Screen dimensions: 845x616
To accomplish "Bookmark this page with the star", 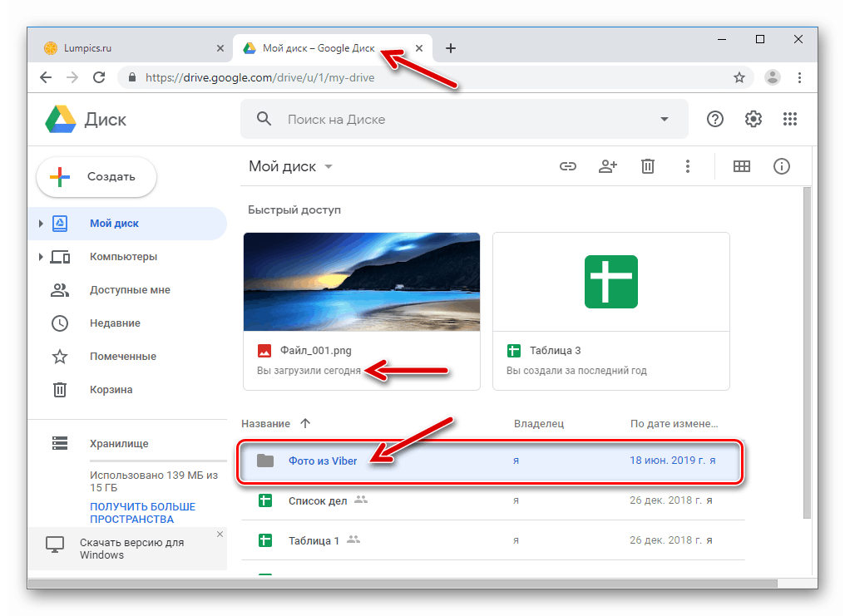I will 739,77.
